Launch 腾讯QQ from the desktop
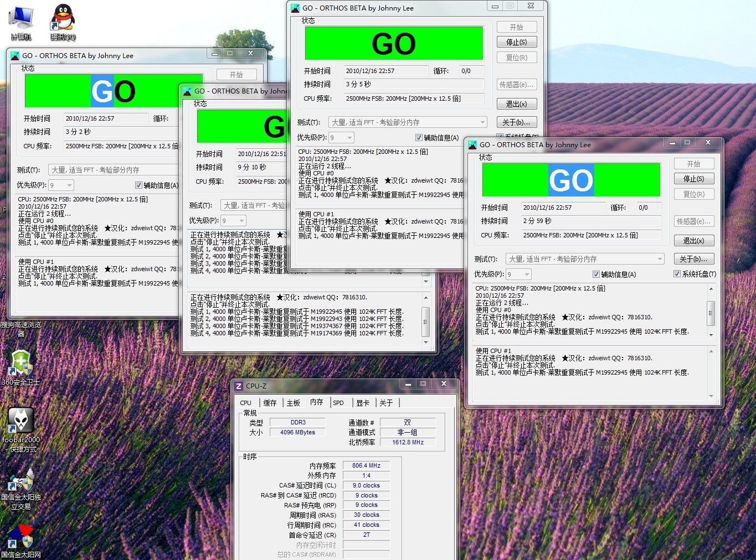The image size is (756, 560). (63, 19)
